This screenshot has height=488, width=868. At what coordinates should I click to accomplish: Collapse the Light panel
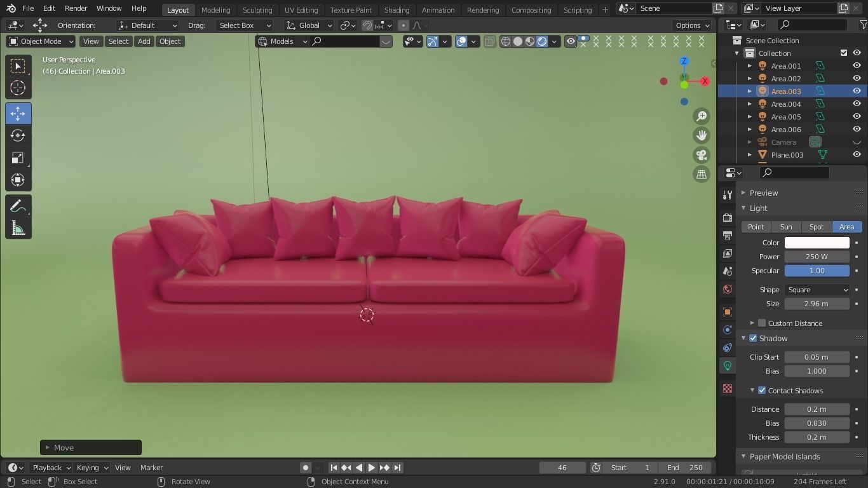point(743,208)
